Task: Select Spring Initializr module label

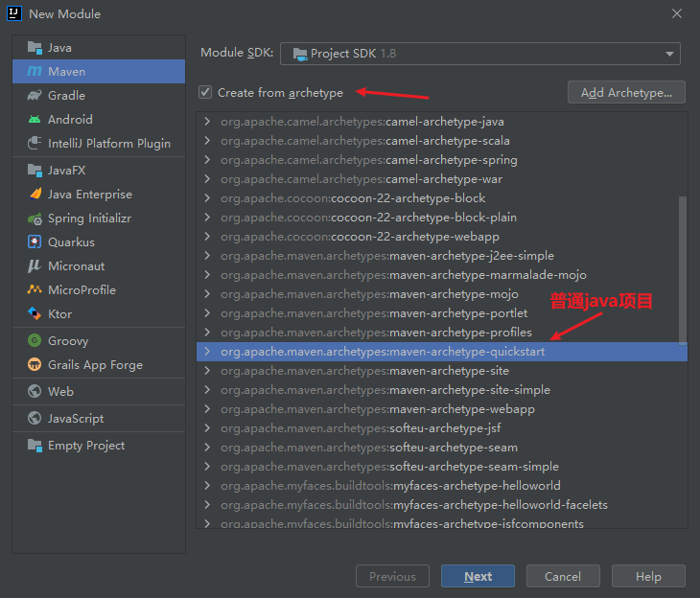Action: point(90,218)
